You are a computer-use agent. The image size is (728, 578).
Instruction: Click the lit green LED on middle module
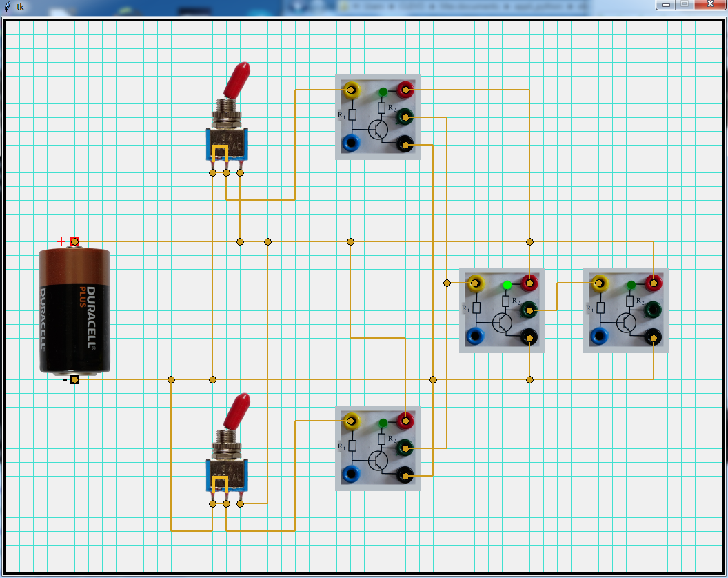pos(507,285)
